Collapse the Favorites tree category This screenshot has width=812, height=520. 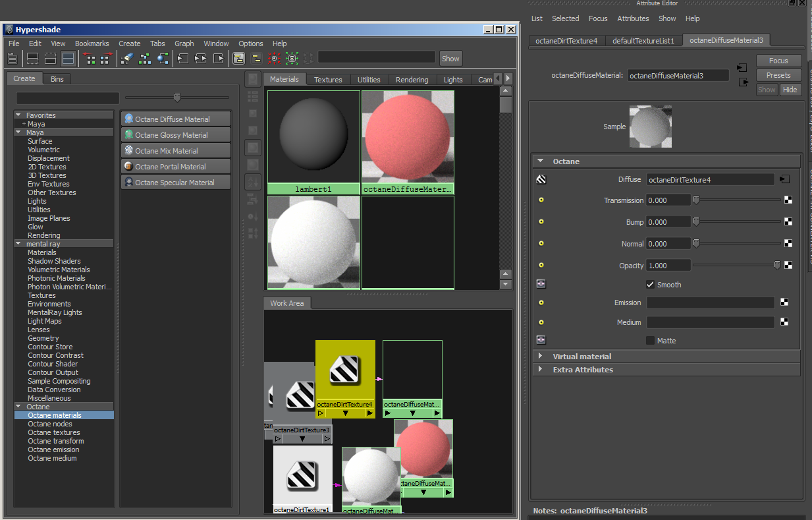pos(19,115)
